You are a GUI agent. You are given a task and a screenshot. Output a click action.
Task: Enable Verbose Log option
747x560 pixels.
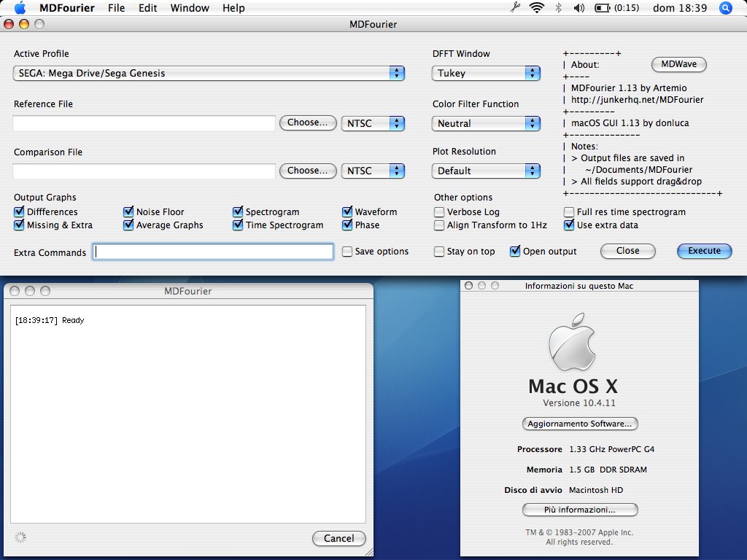(x=439, y=212)
